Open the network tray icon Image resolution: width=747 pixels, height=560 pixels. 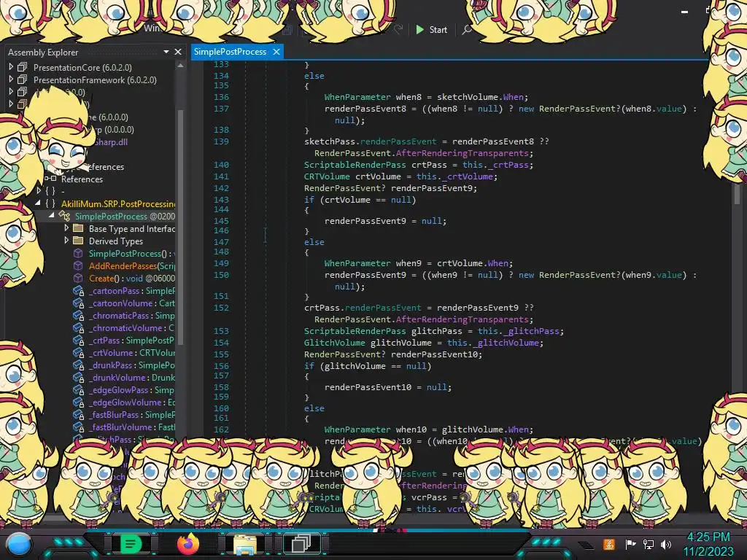click(x=649, y=544)
